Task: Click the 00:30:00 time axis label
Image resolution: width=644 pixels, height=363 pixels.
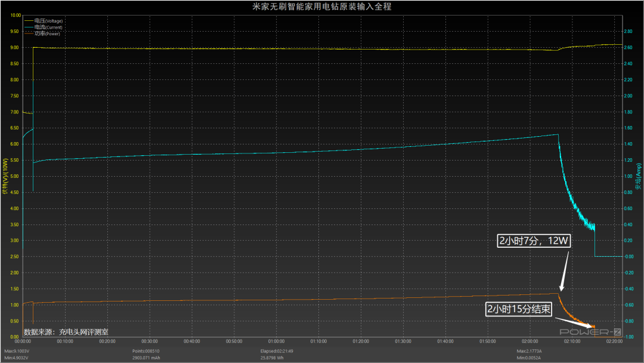Action: tap(150, 342)
